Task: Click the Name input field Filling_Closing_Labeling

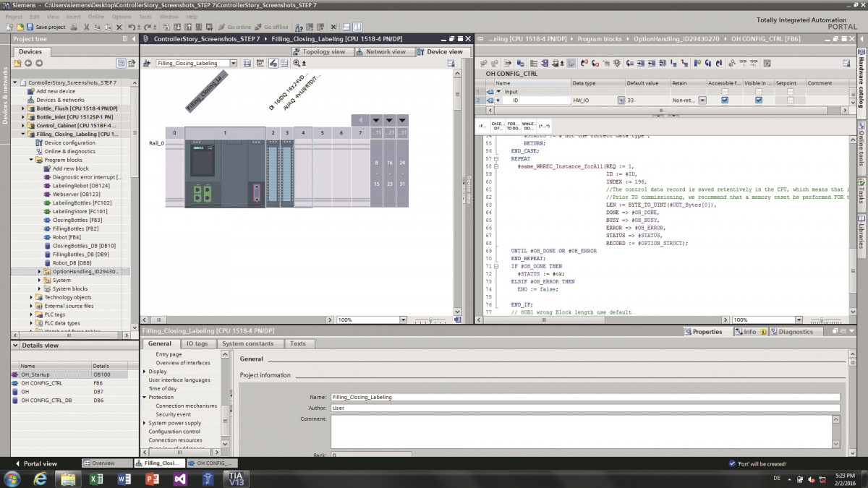Action: pyautogui.click(x=585, y=397)
